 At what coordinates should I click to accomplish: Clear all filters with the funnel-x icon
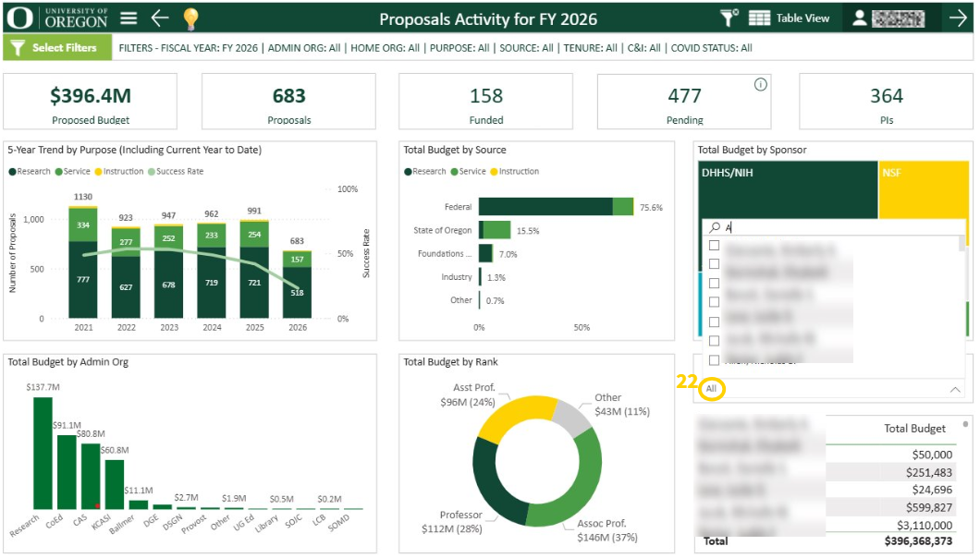(729, 18)
